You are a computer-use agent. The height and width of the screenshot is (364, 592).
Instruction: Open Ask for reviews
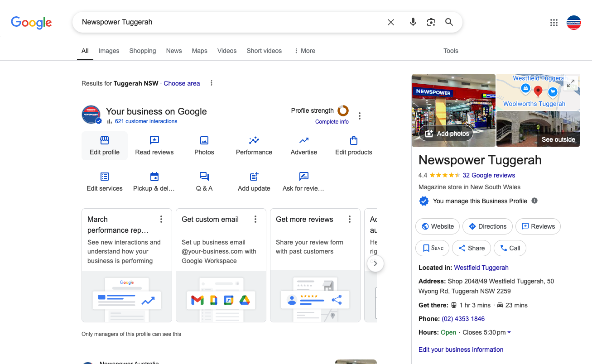coord(304,182)
